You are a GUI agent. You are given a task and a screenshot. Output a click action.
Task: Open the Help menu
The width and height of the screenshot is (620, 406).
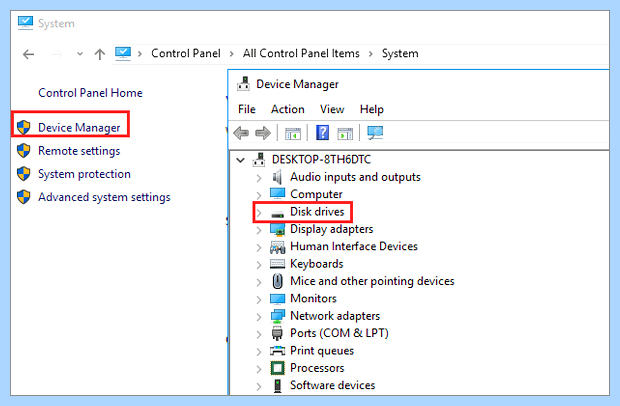click(372, 110)
